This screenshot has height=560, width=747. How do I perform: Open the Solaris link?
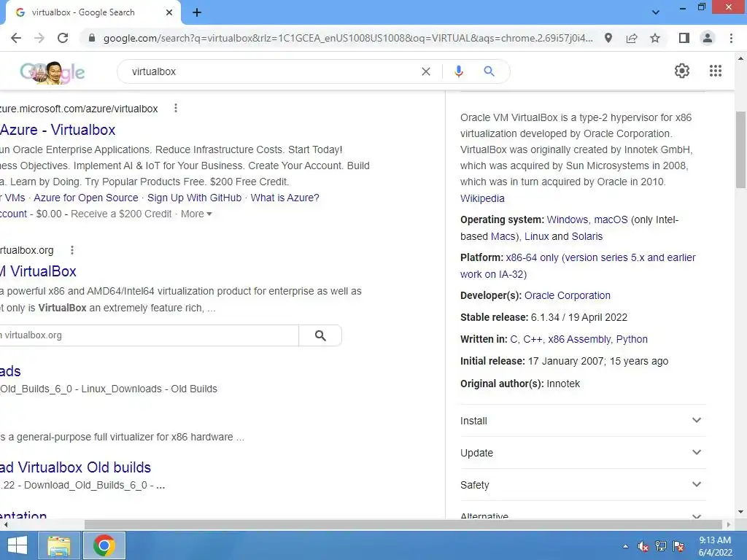[x=587, y=236]
